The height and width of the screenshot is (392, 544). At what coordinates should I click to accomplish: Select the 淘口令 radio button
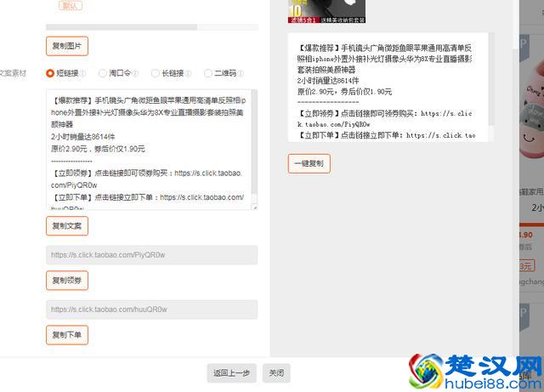click(x=103, y=73)
